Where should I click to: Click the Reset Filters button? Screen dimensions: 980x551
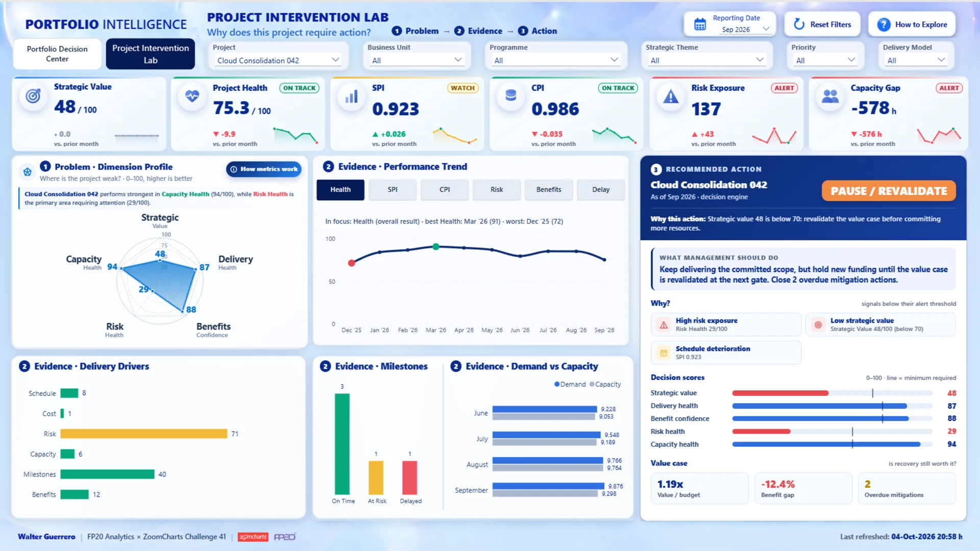[x=822, y=24]
